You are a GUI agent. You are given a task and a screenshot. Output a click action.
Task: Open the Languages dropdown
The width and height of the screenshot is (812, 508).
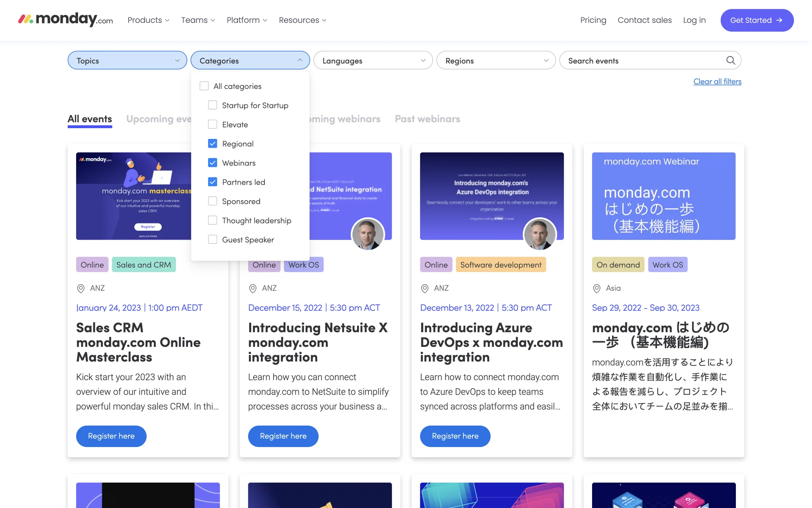373,61
